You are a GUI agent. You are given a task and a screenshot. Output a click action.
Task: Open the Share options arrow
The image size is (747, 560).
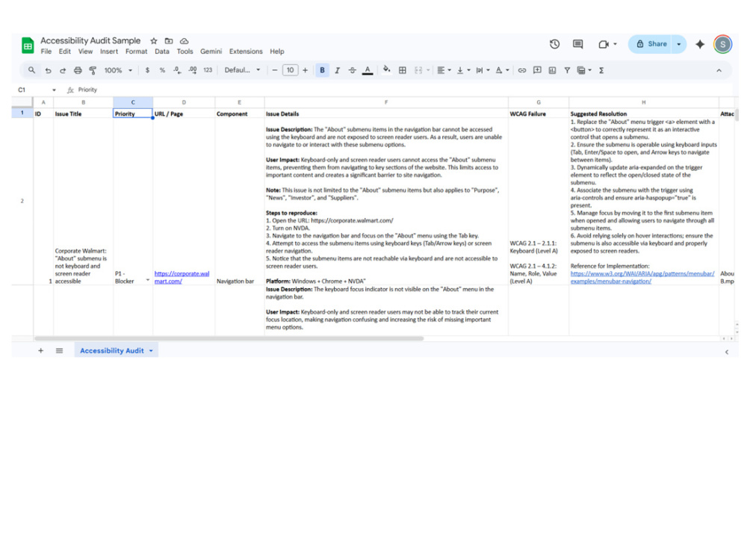coord(679,44)
